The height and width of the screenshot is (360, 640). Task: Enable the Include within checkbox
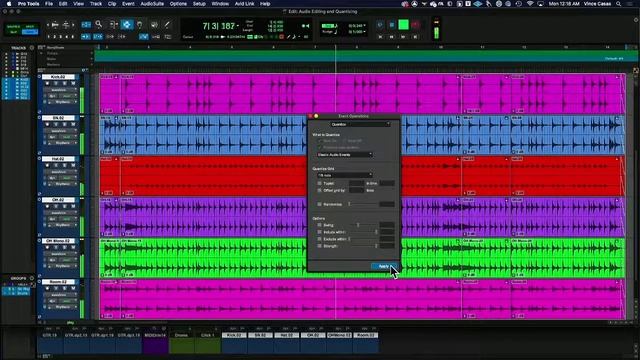(320, 232)
